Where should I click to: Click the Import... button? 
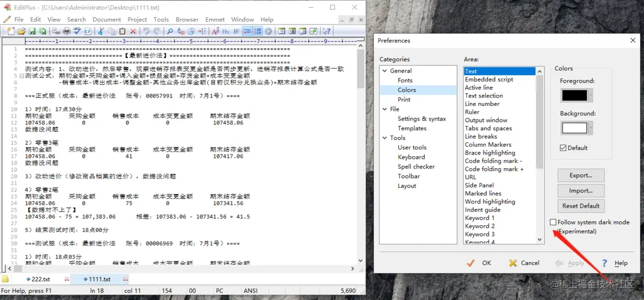(581, 190)
